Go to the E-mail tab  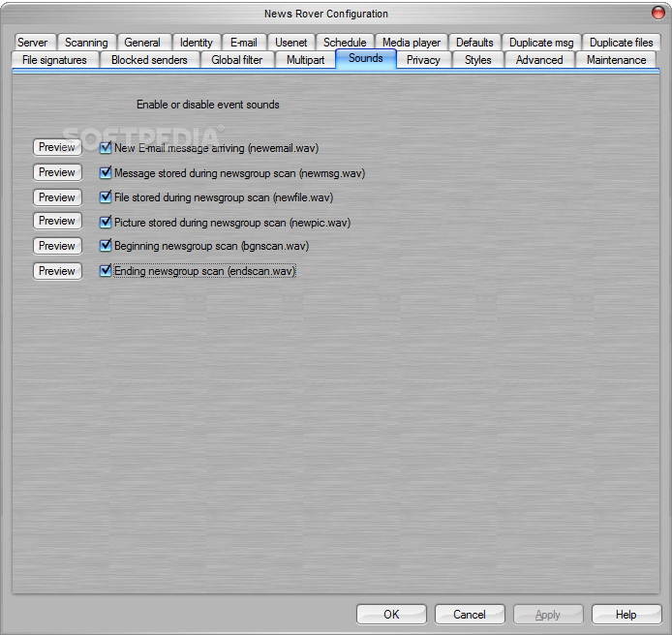(x=244, y=43)
